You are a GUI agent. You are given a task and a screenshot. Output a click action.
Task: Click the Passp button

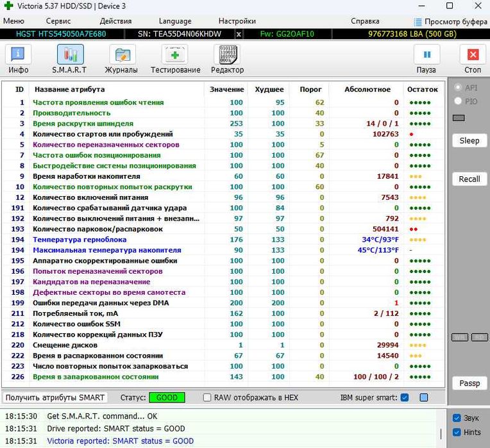[469, 383]
